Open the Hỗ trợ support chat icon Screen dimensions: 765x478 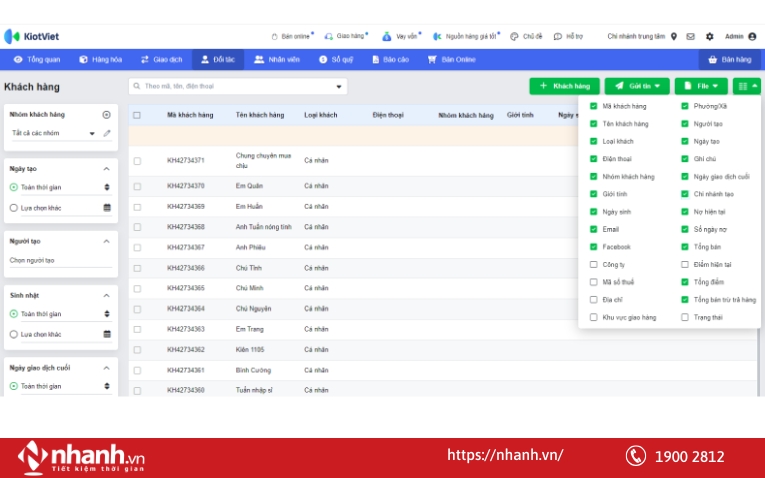[x=558, y=36]
